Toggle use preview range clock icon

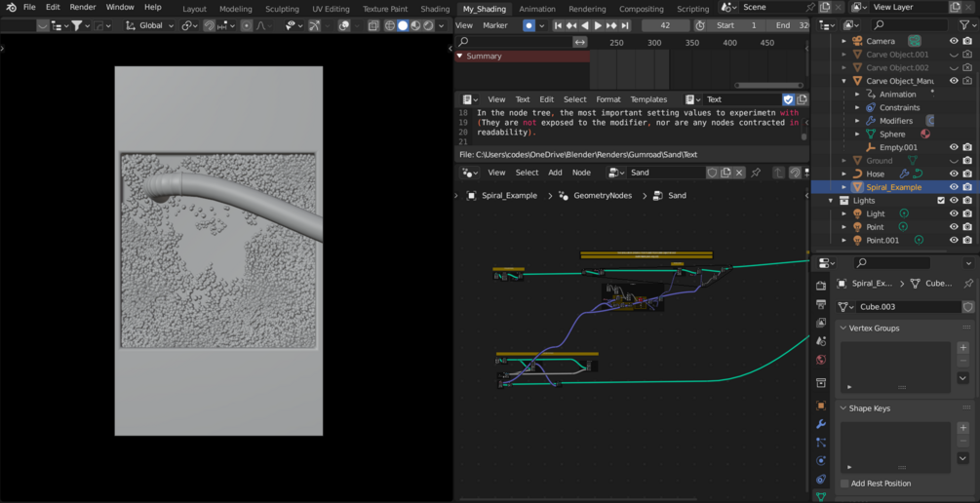(x=700, y=25)
